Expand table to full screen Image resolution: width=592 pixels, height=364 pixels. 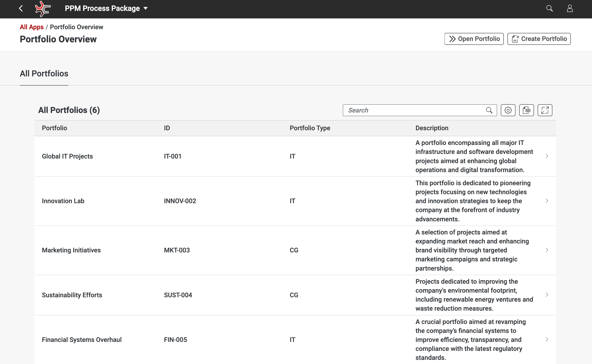point(545,110)
